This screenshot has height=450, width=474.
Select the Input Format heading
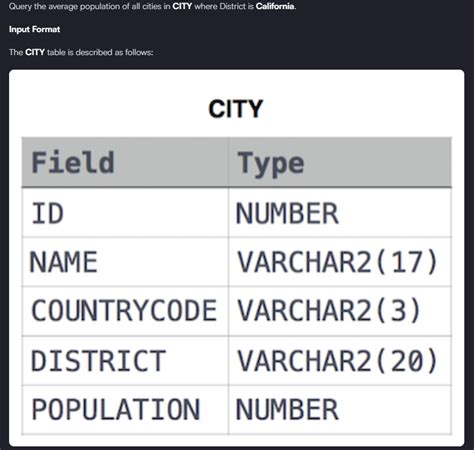34,29
